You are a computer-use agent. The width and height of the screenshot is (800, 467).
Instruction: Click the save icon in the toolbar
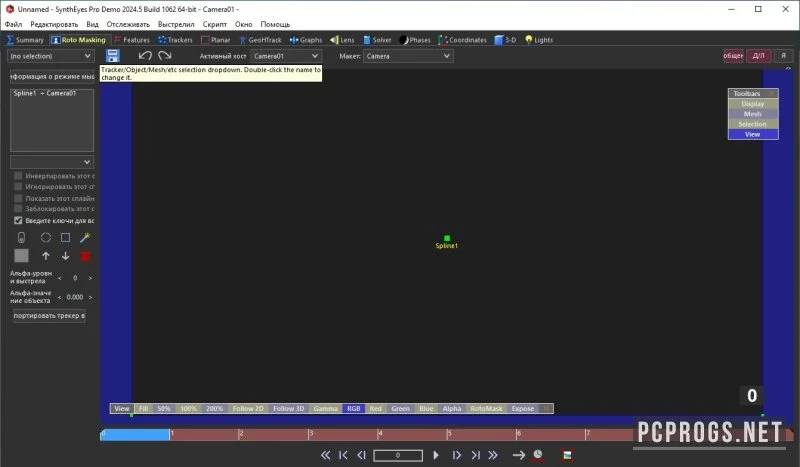tap(113, 56)
